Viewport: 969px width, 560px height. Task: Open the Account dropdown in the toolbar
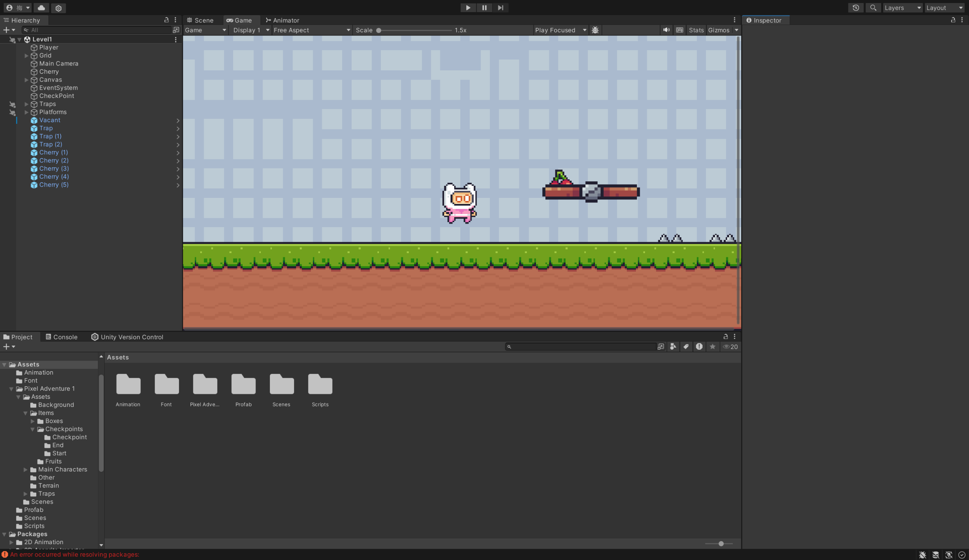pos(18,8)
